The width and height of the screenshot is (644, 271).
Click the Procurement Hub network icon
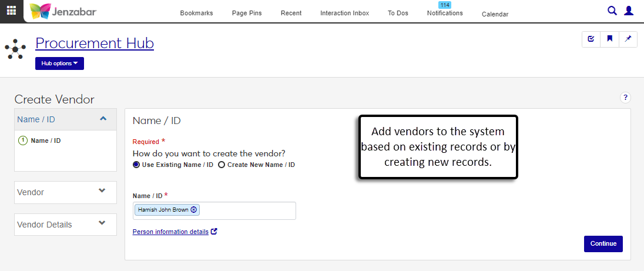click(15, 49)
